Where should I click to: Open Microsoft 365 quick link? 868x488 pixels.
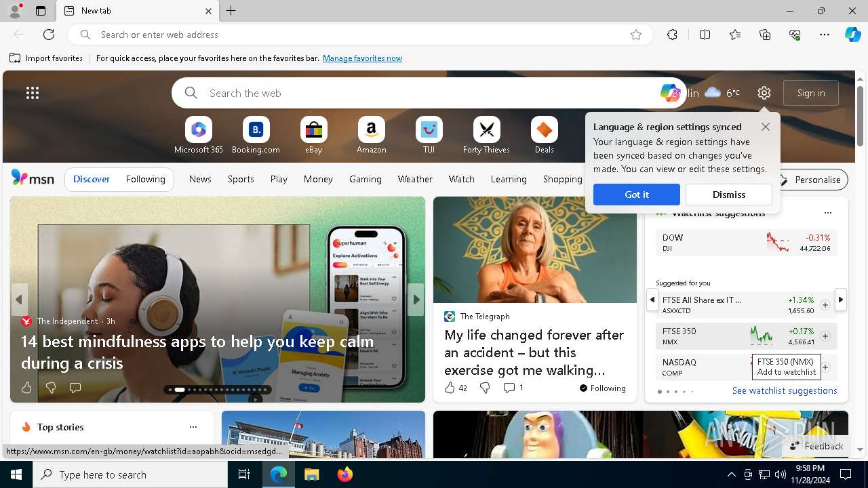(x=199, y=136)
